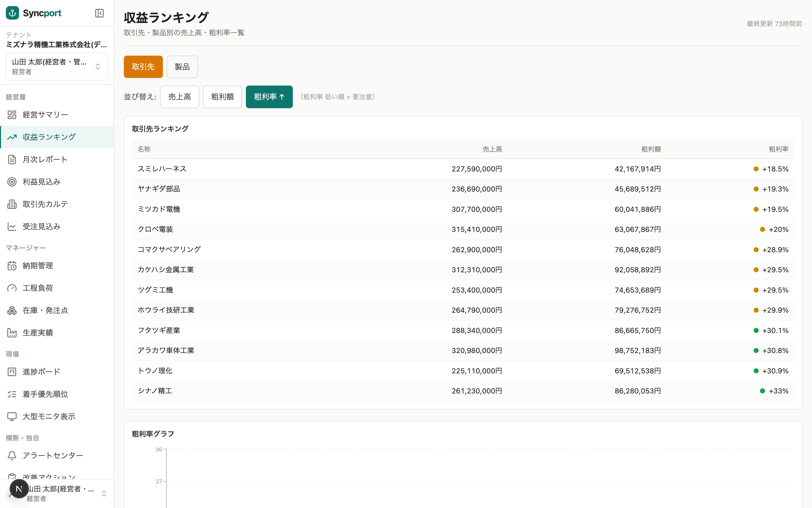Click the 利益見込み target icon

point(12,182)
